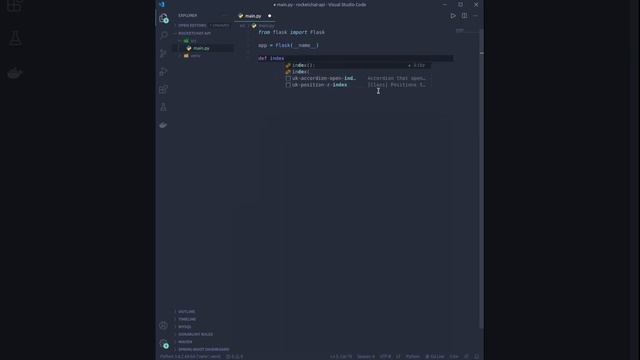Screen dimensions: 640x360
Task: Click the LF end-of-line status item
Action: click(398, 356)
